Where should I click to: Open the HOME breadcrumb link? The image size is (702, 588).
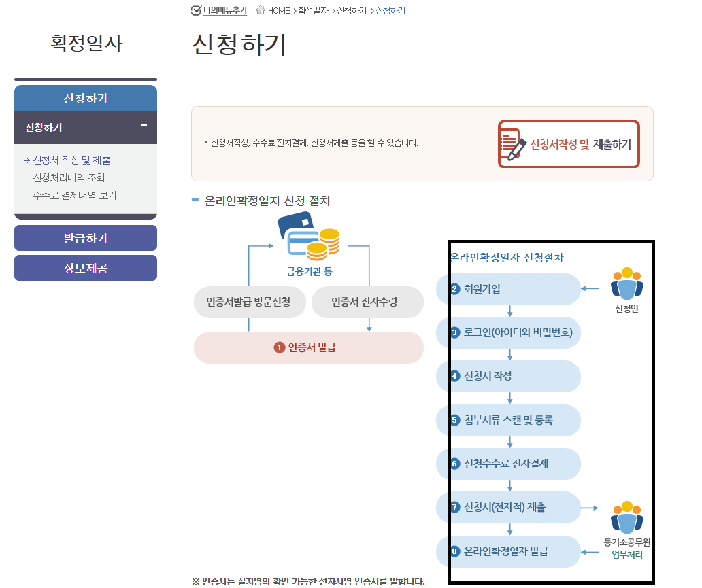[278, 10]
